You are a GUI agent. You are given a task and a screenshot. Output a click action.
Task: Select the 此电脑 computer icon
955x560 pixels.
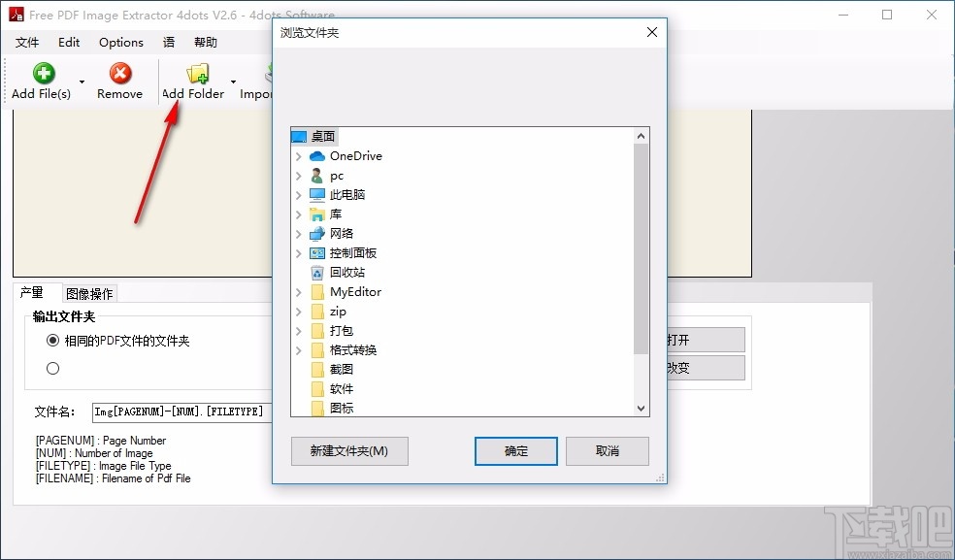[318, 194]
